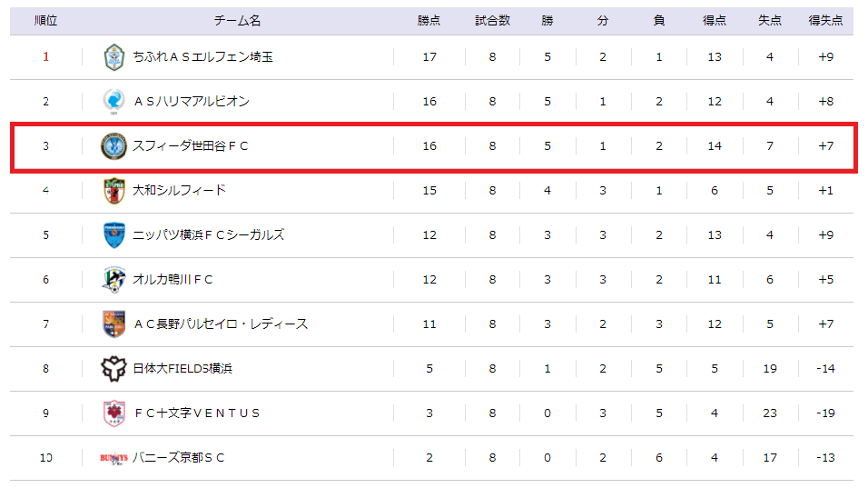This screenshot has width=868, height=488.
Task: Click the ちふれASエルフェン埼玉 team crest
Action: (114, 57)
